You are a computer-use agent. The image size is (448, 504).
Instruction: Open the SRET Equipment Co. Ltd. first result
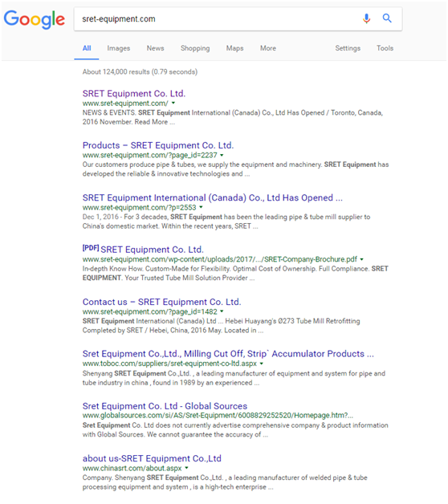[x=134, y=94]
